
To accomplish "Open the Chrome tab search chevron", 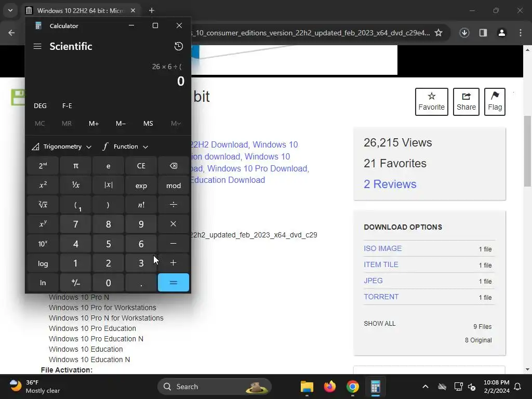I will pos(10,10).
